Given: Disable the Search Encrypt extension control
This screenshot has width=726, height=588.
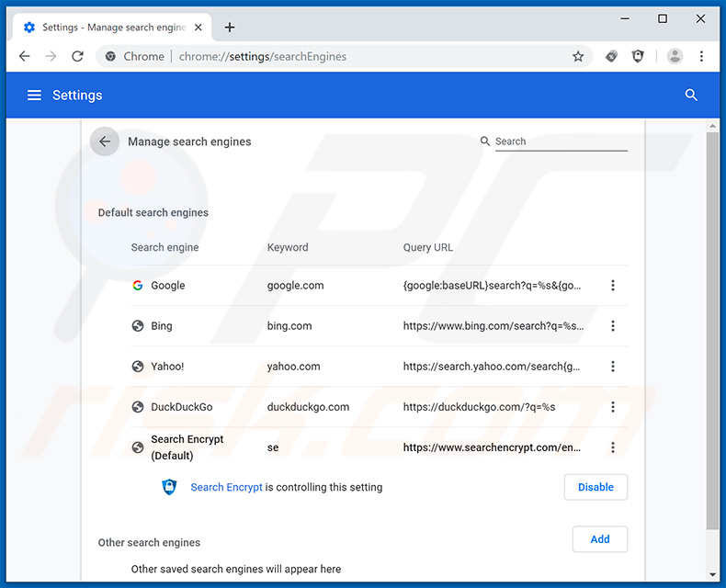Looking at the screenshot, I should click(x=596, y=487).
